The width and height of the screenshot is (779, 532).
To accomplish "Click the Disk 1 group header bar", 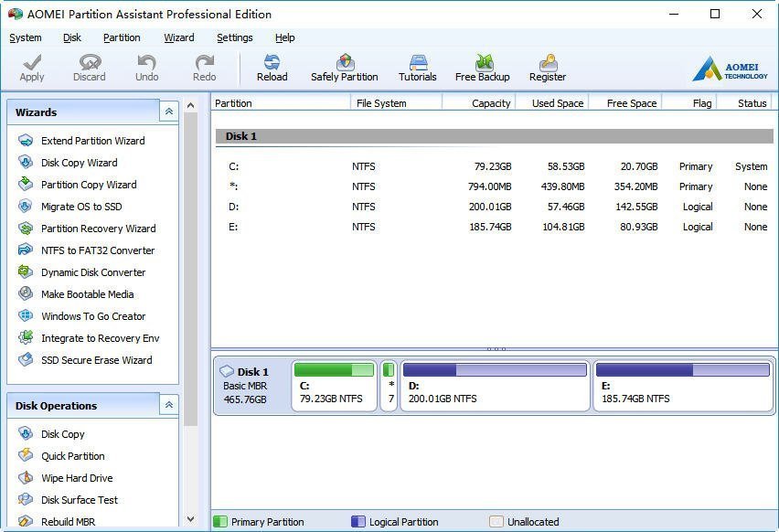I will coord(495,136).
